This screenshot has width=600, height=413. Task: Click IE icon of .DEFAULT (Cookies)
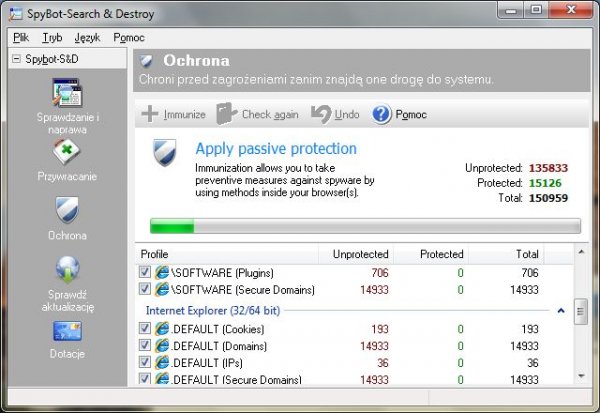point(162,329)
